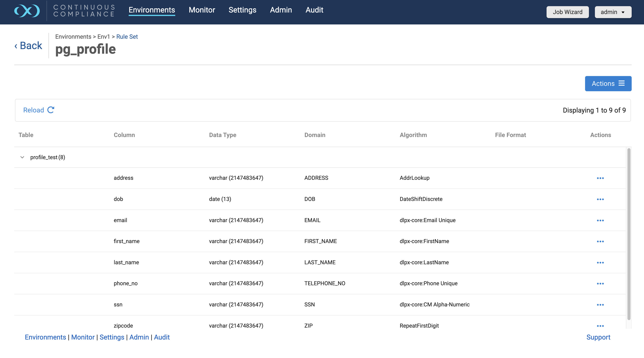Viewport: 644px width, 358px height.
Task: Click the Env1 breadcrumb text
Action: (x=103, y=37)
